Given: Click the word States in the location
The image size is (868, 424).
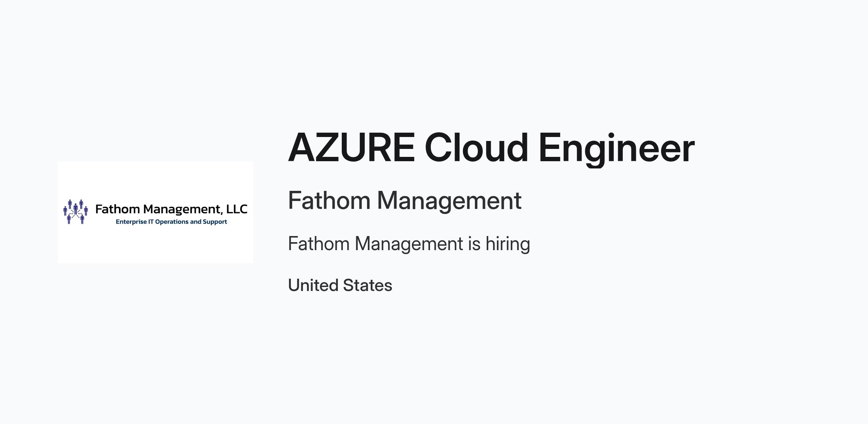Looking at the screenshot, I should [x=367, y=285].
